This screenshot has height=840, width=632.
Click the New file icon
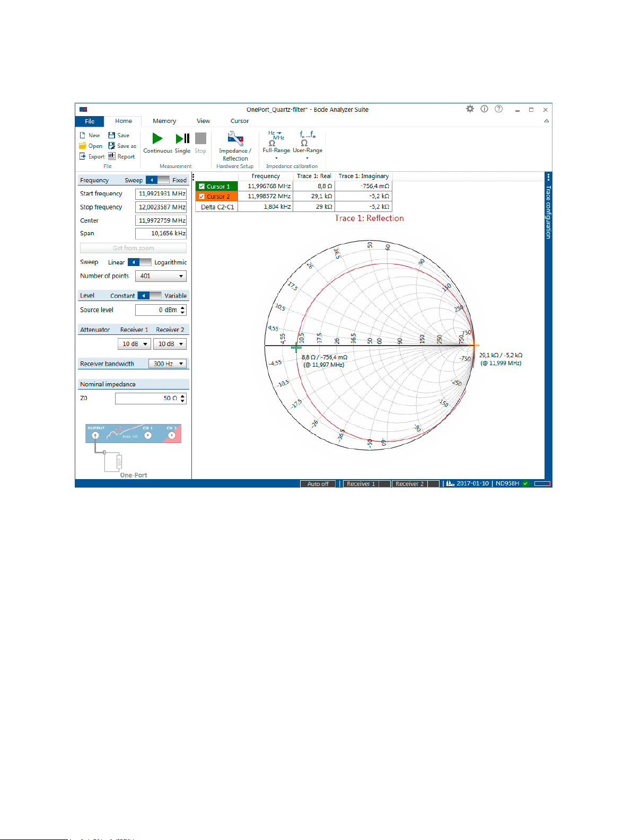[83, 135]
